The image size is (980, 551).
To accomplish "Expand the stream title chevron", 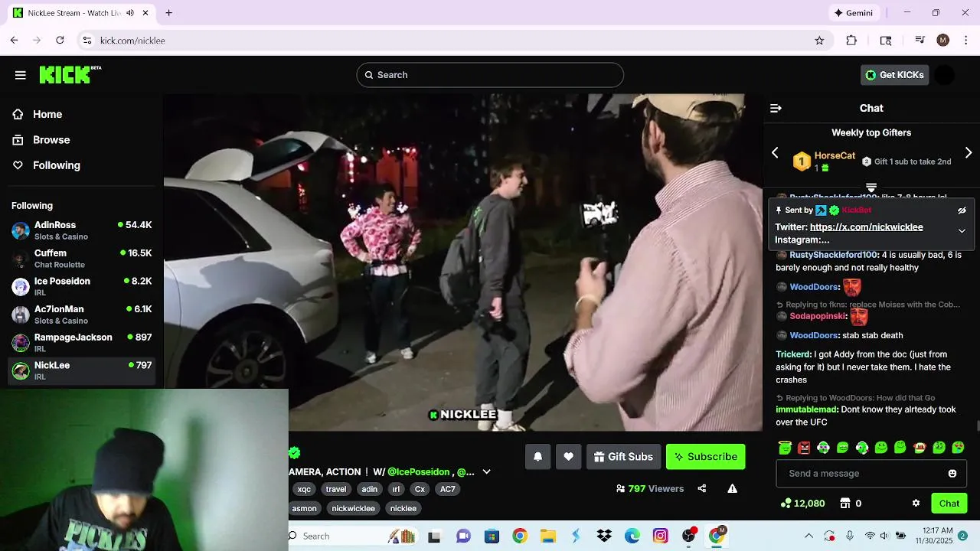I will click(x=486, y=472).
